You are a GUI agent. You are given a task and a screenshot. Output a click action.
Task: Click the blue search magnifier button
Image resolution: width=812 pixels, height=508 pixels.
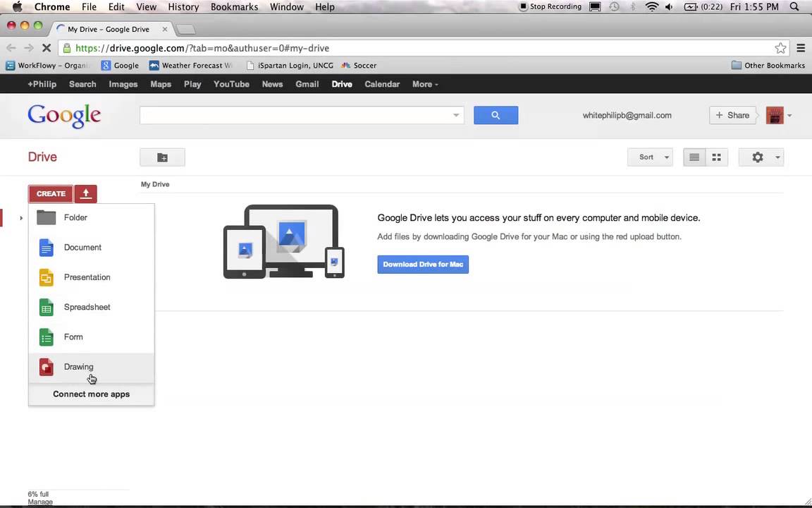[496, 115]
